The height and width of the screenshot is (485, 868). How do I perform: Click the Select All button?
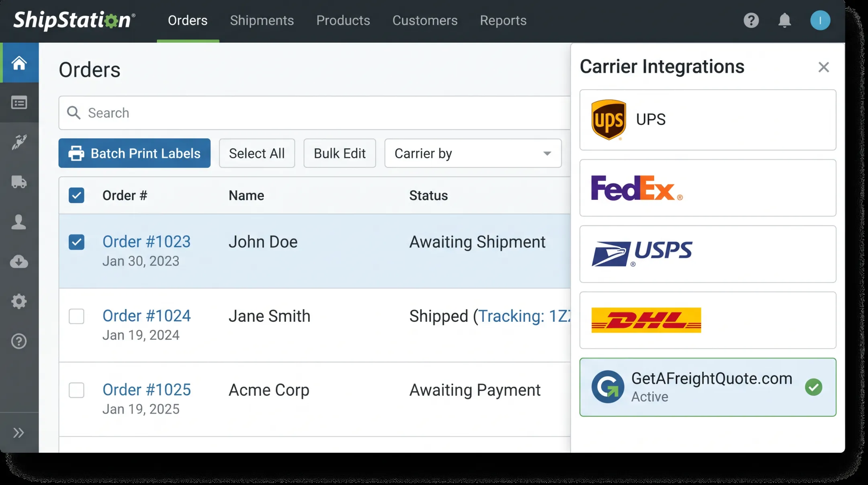click(257, 153)
